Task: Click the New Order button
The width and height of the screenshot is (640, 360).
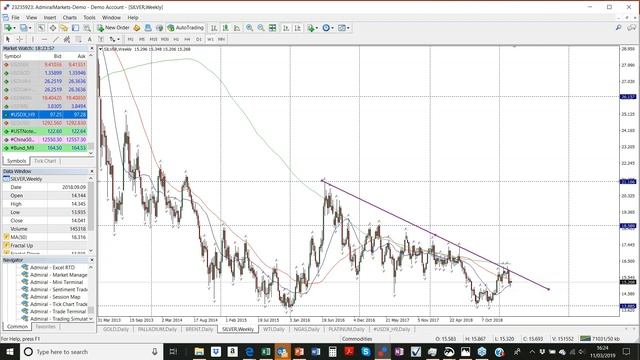Action: [x=113, y=28]
